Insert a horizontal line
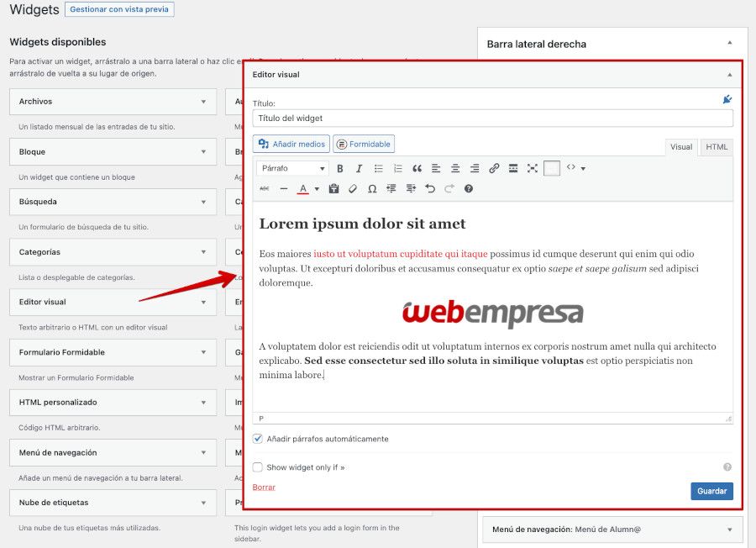This screenshot has height=548, width=756. [284, 188]
